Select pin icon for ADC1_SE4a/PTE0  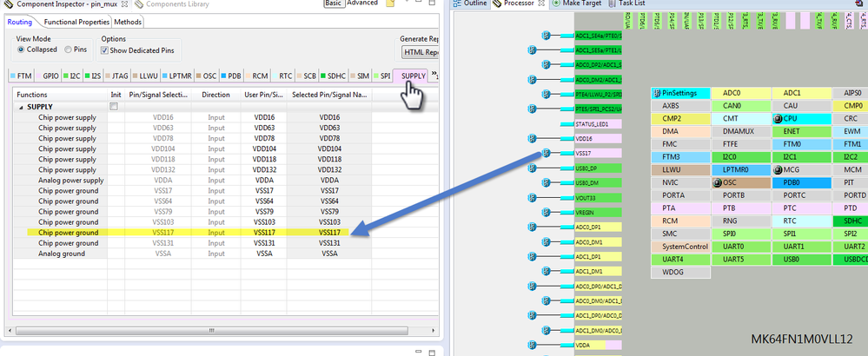pos(547,36)
